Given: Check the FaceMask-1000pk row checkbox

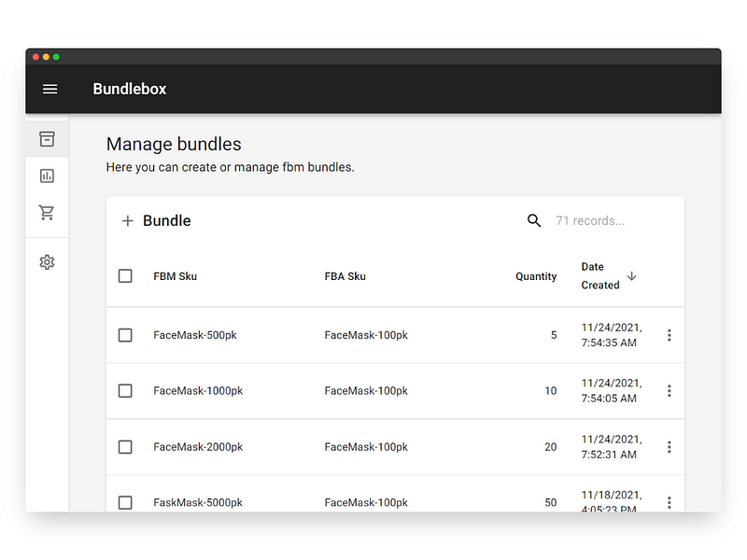Looking at the screenshot, I should [x=125, y=391].
